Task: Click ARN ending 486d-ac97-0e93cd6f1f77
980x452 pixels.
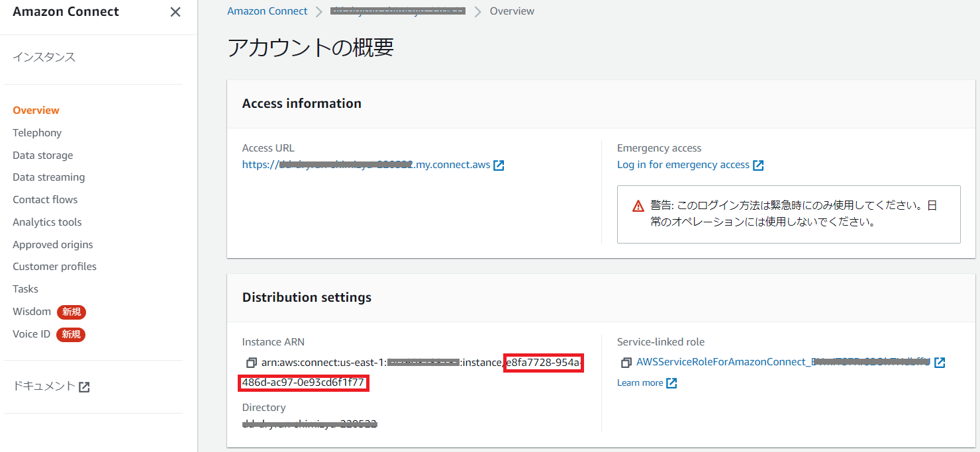Action: [x=303, y=383]
